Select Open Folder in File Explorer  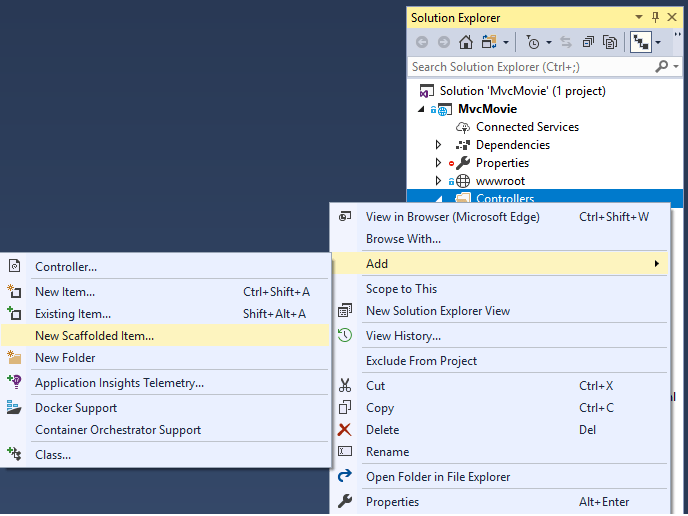pos(438,477)
